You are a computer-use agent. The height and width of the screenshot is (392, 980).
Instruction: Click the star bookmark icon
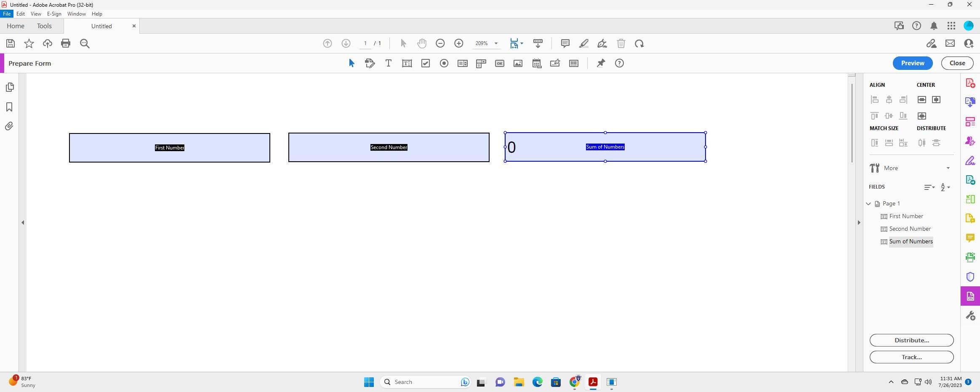pos(29,43)
